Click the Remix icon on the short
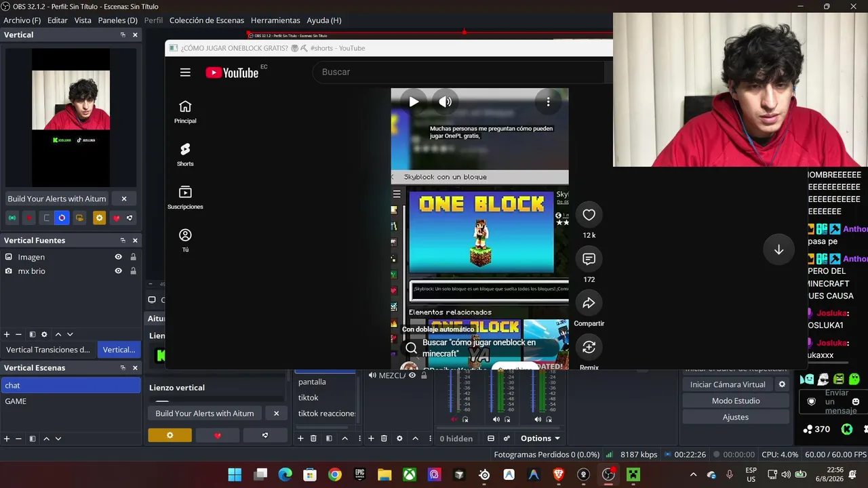This screenshot has height=488, width=868. [x=589, y=347]
